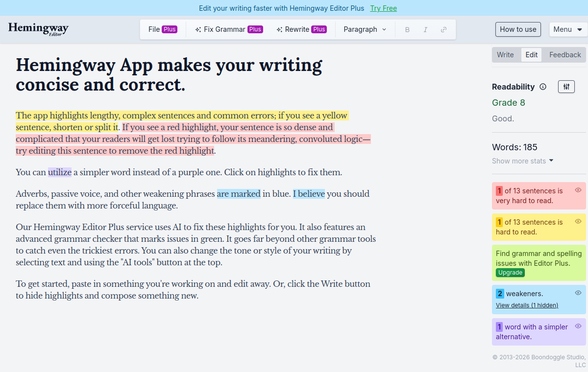Open the Menu dropdown
The height and width of the screenshot is (372, 588).
point(568,29)
